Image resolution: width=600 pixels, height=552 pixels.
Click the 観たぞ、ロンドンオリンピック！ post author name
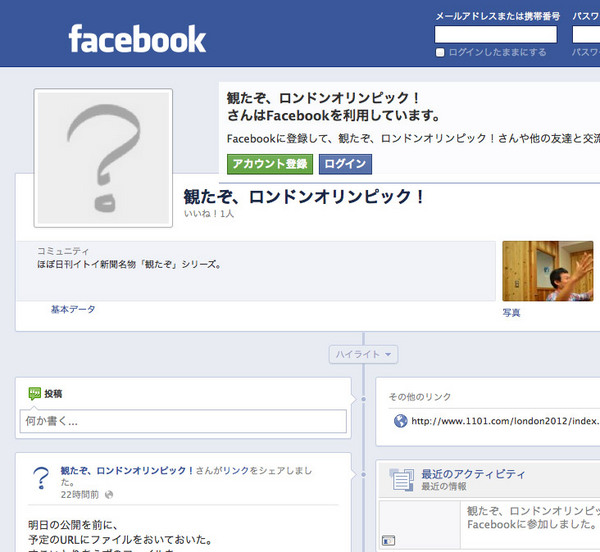pyautogui.click(x=127, y=469)
